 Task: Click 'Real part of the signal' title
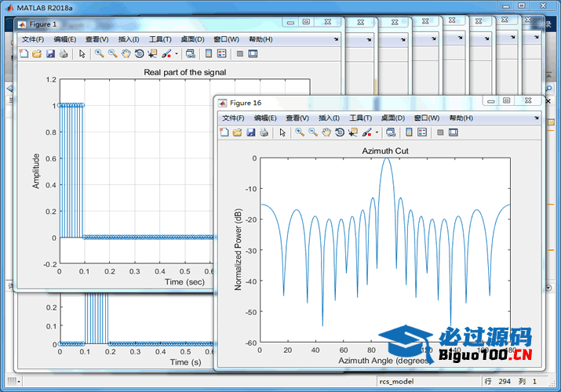click(185, 72)
